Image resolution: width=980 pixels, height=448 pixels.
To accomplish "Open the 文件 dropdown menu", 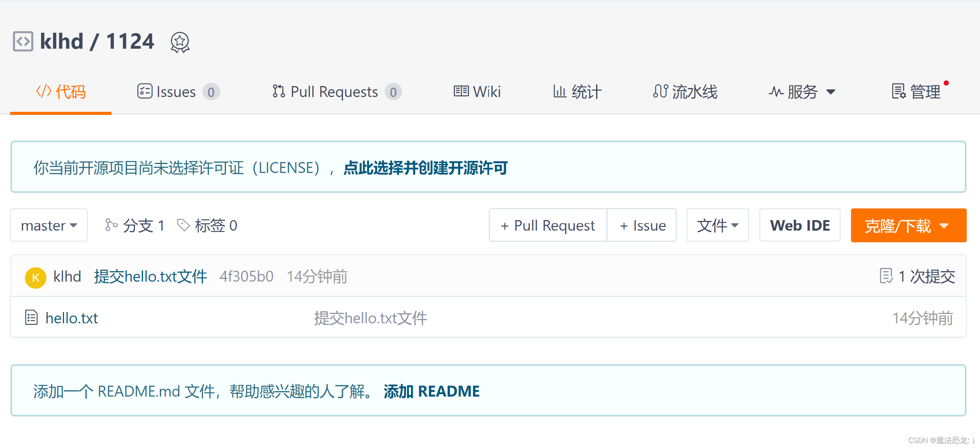I will 717,226.
